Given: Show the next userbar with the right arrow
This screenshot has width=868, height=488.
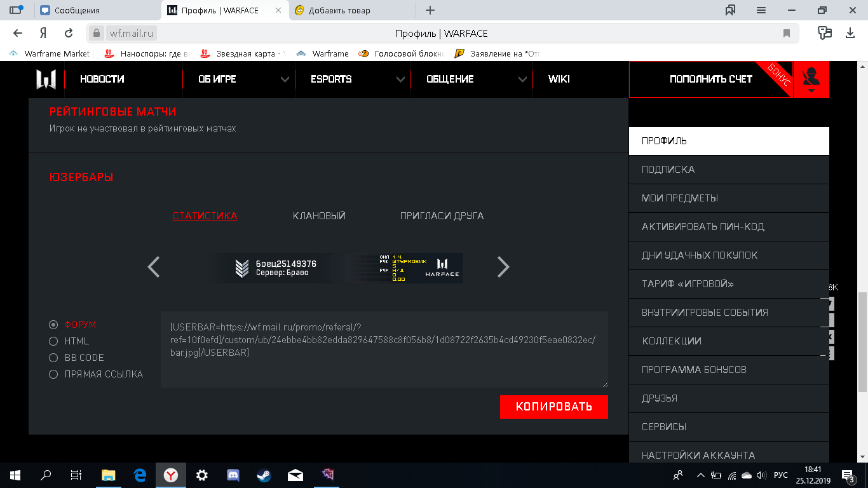Looking at the screenshot, I should (503, 267).
